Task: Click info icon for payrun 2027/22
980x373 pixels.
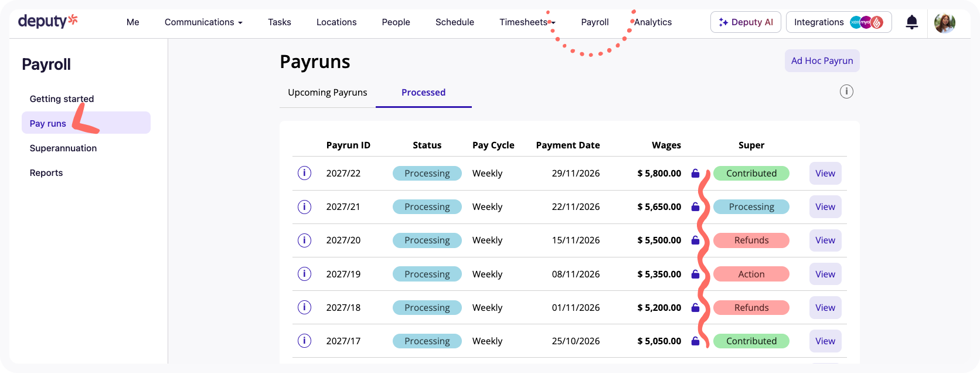Action: tap(304, 173)
